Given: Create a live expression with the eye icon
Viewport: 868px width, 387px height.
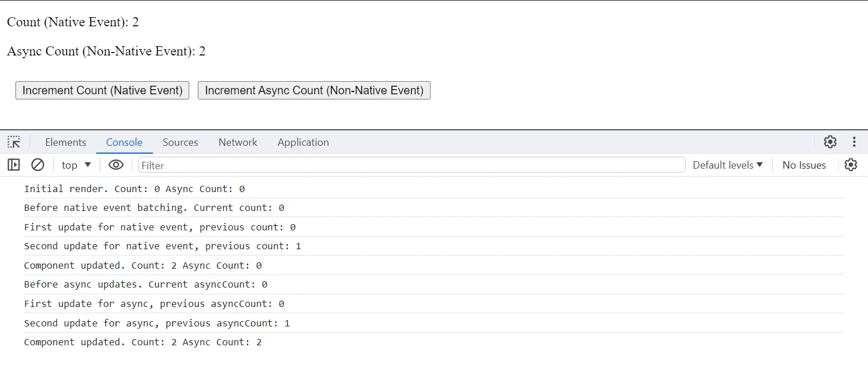Looking at the screenshot, I should [x=116, y=165].
